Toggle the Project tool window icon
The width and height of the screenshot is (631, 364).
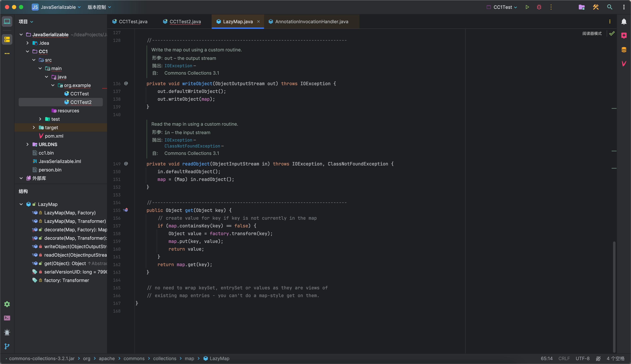pos(7,21)
